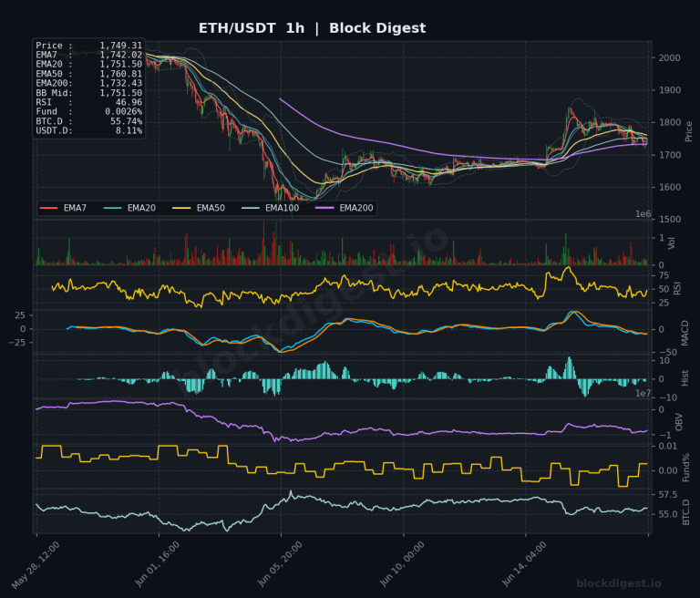Click the RSI 75 axis tick
The image size is (700, 598).
pos(664,275)
